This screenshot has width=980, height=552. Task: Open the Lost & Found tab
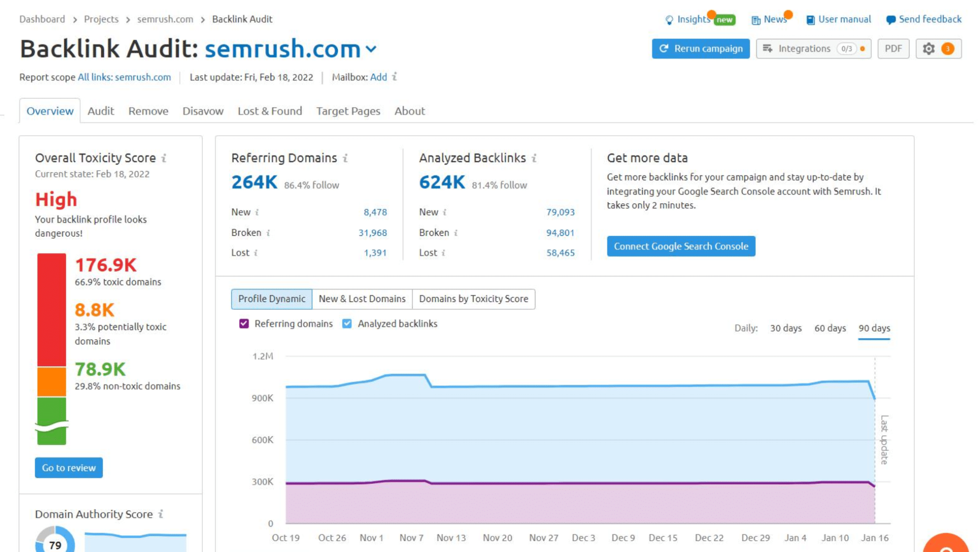pos(270,111)
